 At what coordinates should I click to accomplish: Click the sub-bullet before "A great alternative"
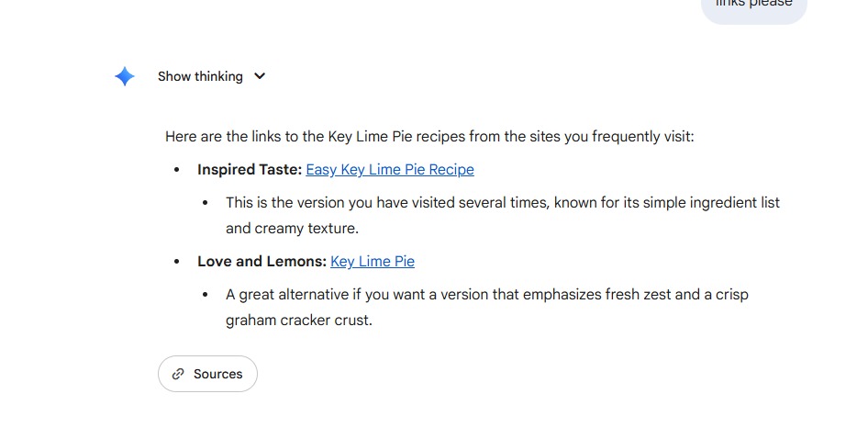pos(206,295)
